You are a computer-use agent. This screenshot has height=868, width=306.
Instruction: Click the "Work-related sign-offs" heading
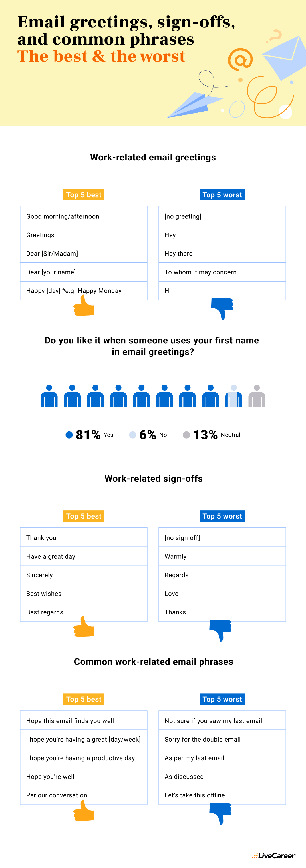[153, 479]
